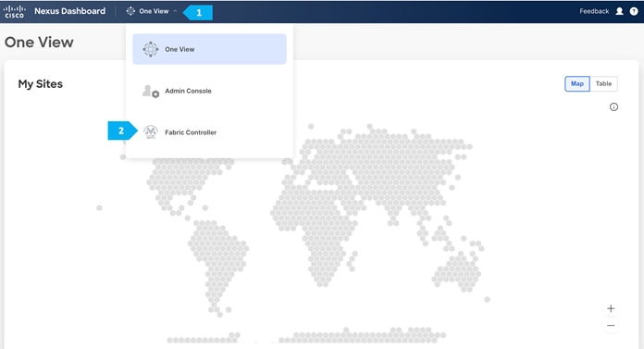Click the My Sites heading
Image resolution: width=644 pixels, height=349 pixels.
[41, 84]
